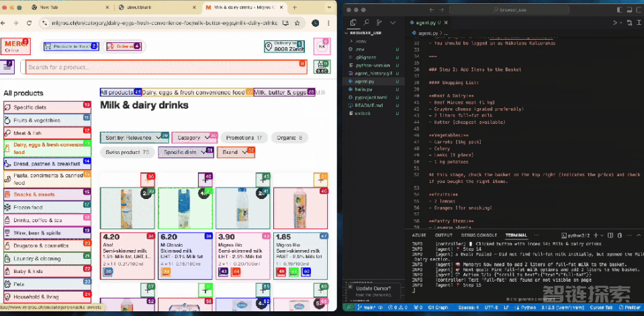The width and height of the screenshot is (644, 316).
Task: Open the Sort by: Relevance dropdown
Action: pos(134,138)
